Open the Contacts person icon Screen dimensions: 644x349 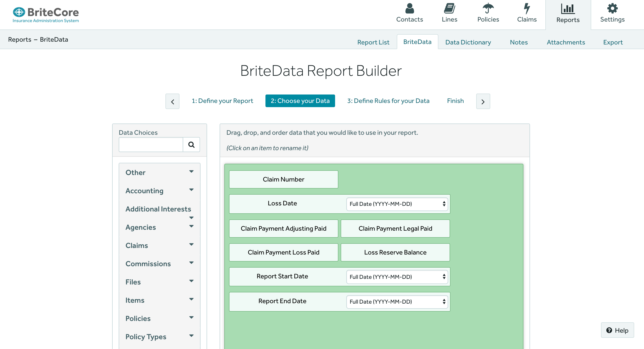409,9
